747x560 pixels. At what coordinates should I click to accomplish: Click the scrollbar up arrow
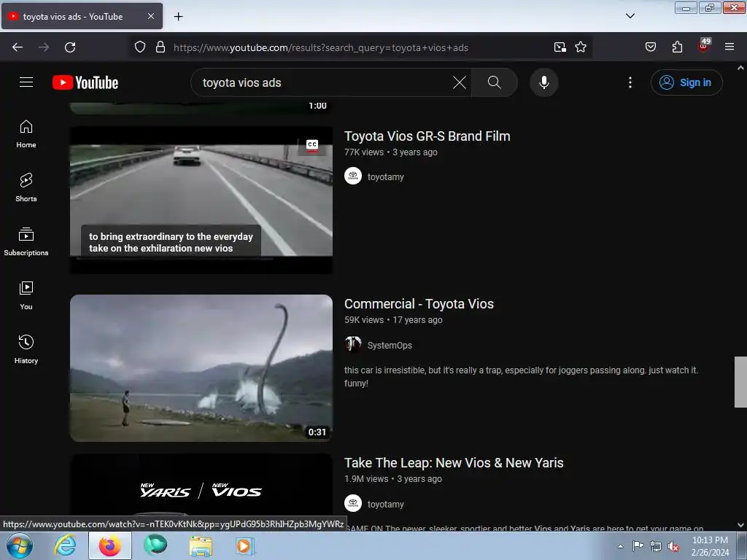[740, 68]
